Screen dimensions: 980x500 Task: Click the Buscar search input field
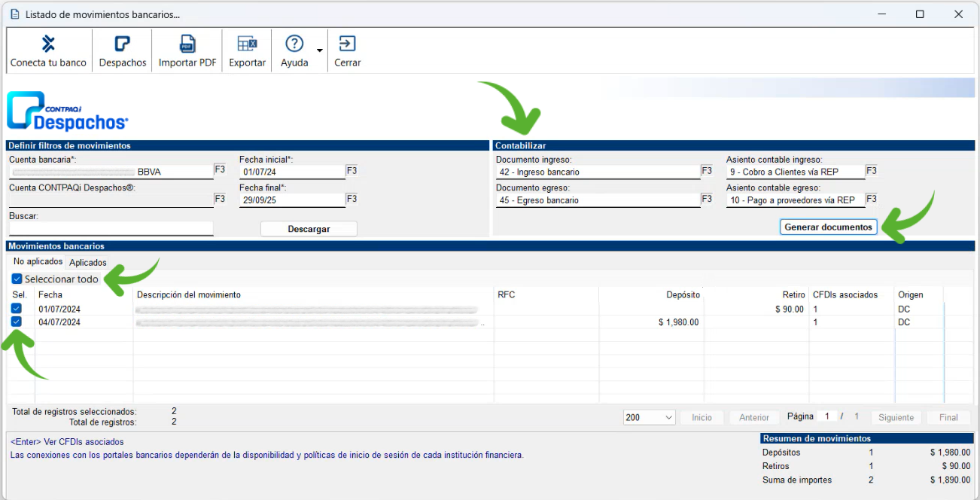tap(111, 228)
